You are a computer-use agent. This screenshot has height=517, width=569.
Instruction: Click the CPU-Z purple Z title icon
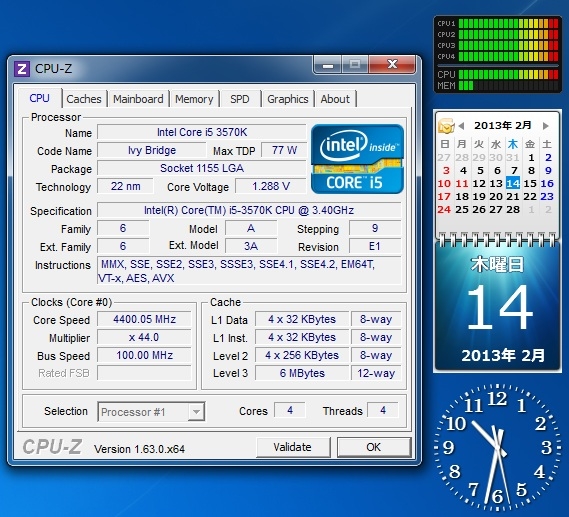click(x=21, y=69)
